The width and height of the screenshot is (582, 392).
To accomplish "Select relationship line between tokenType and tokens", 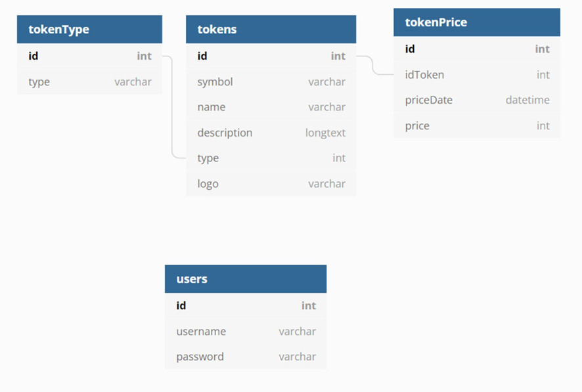I will [x=172, y=108].
